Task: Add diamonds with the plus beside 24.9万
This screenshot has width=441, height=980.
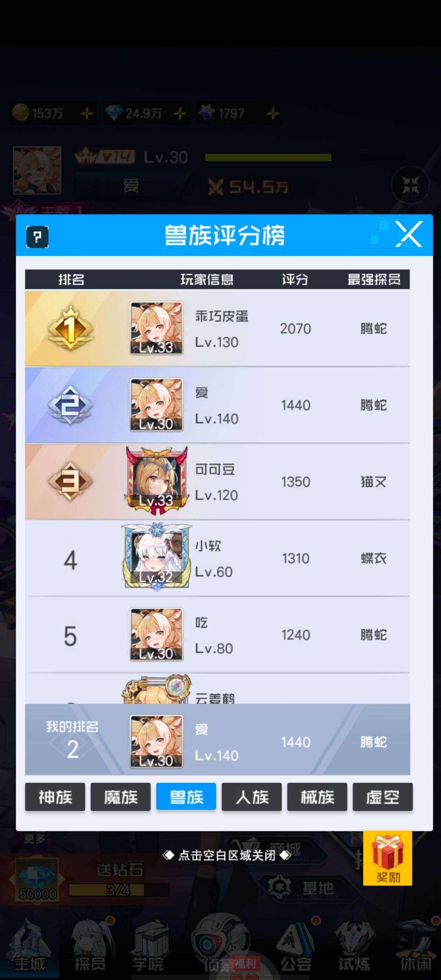Action: [x=180, y=113]
